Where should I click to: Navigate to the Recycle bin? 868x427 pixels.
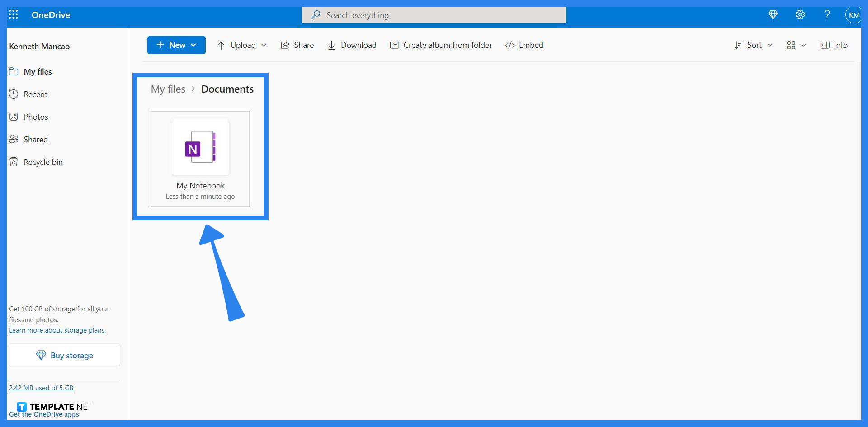click(43, 161)
